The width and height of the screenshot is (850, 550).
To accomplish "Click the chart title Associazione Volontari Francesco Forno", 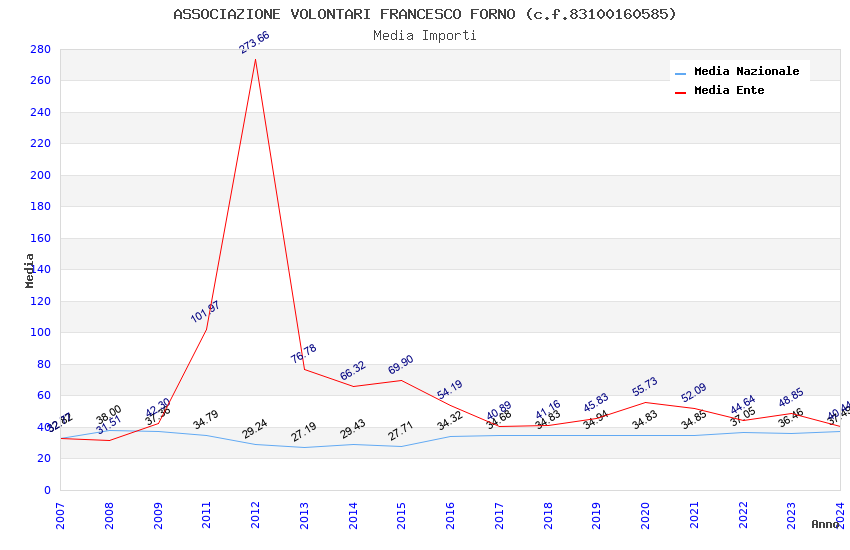I will (x=425, y=14).
